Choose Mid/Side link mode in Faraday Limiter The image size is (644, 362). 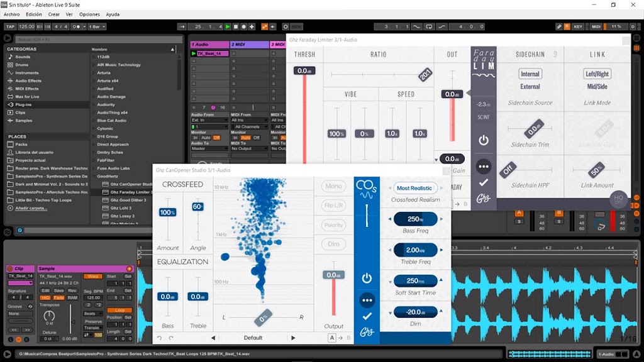(597, 87)
